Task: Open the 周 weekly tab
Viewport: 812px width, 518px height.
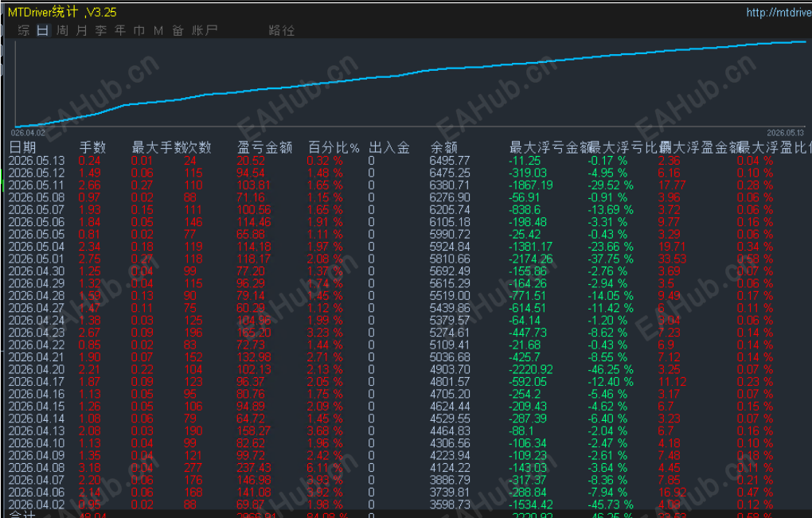Action: [63, 30]
